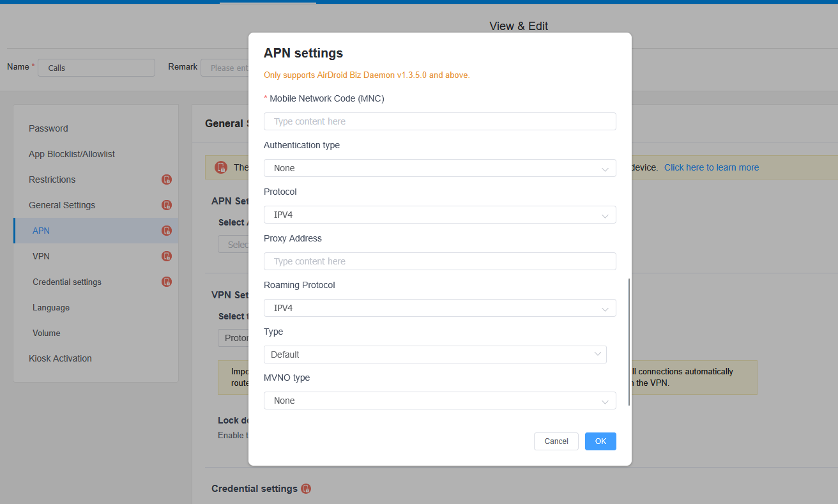838x504 pixels.
Task: Click the View & Edit heading
Action: pos(519,26)
